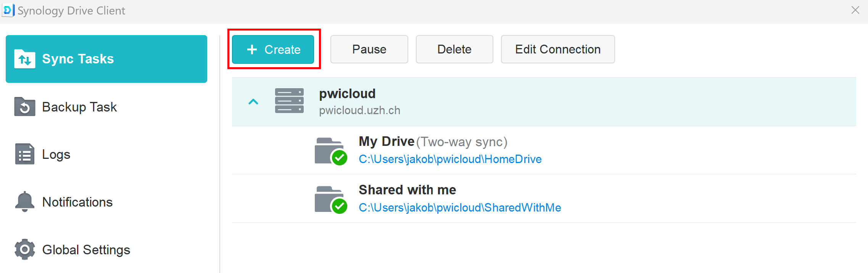Click the Notifications bell icon
This screenshot has width=868, height=273.
point(25,202)
